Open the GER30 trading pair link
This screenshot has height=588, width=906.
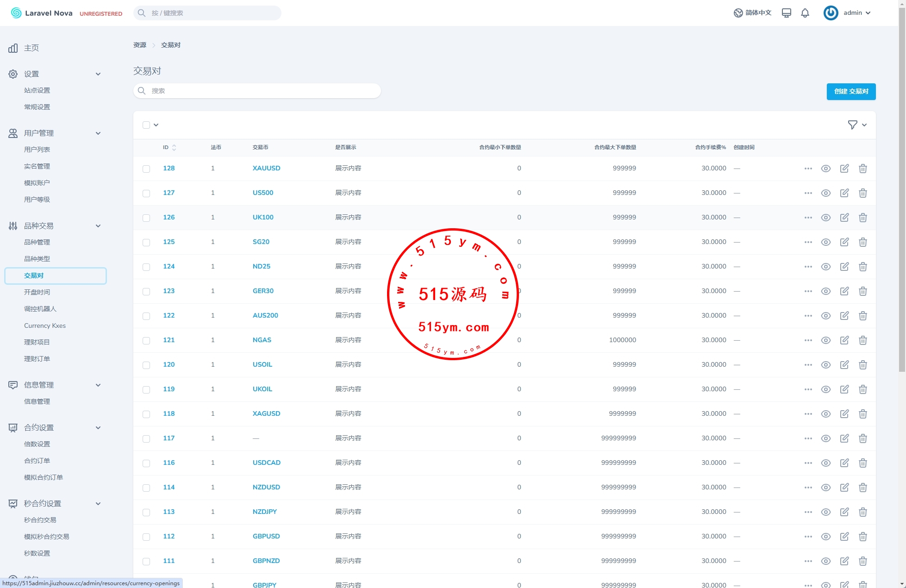click(x=263, y=291)
